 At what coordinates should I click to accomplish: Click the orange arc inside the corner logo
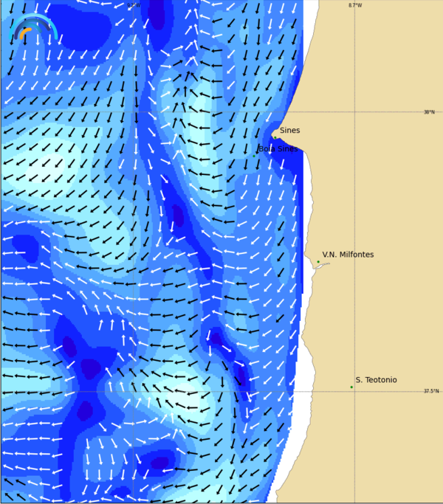click(x=25, y=32)
